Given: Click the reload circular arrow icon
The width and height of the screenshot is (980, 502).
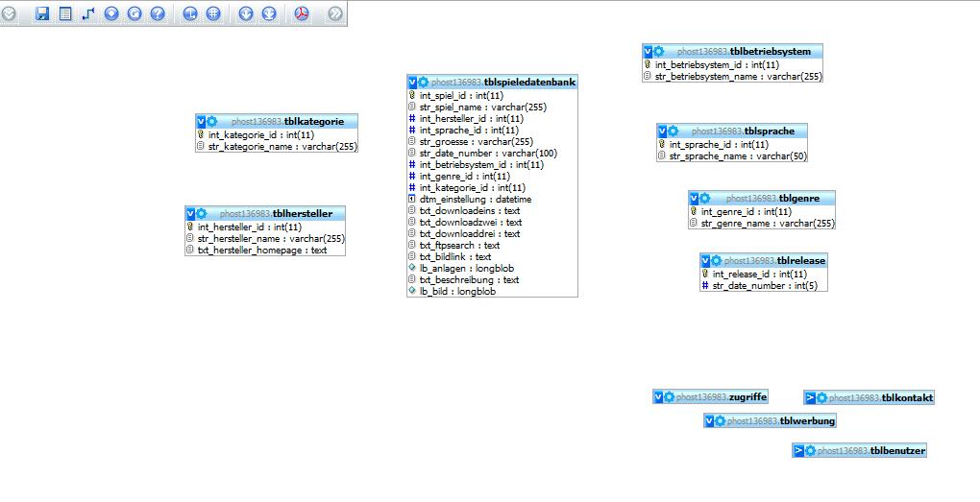Looking at the screenshot, I should pyautogui.click(x=135, y=13).
